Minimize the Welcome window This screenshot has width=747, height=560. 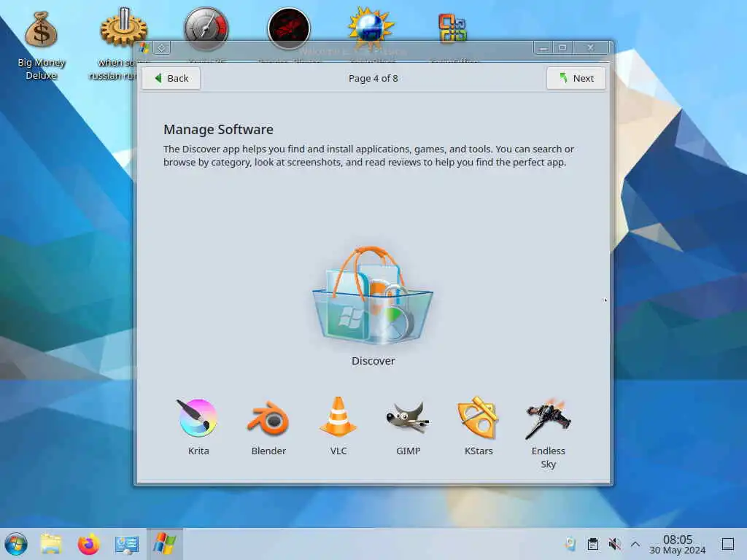543,47
